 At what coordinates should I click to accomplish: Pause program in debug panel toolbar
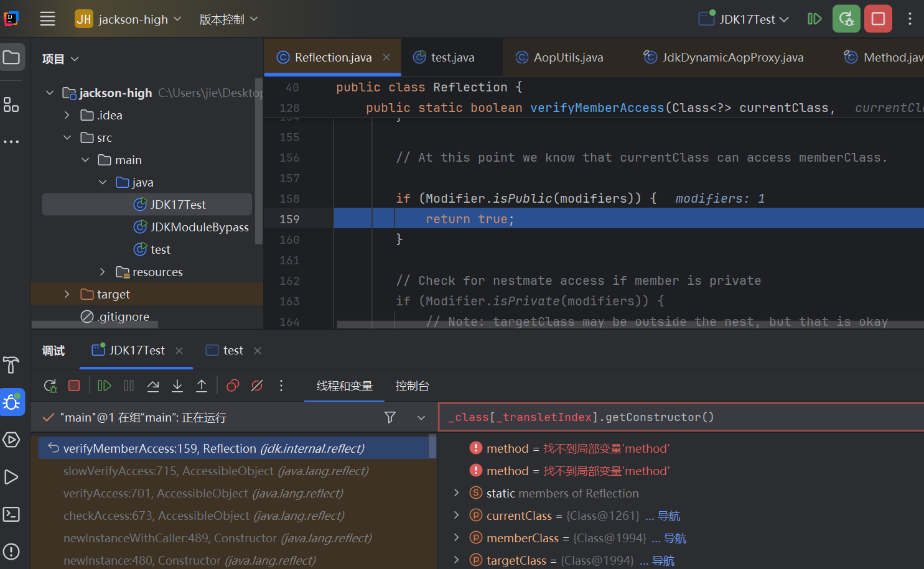(x=129, y=386)
